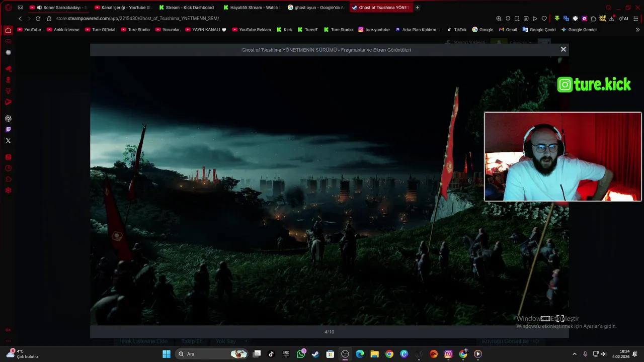
Task: Add page to bookmarks with heart icon
Action: [x=544, y=19]
